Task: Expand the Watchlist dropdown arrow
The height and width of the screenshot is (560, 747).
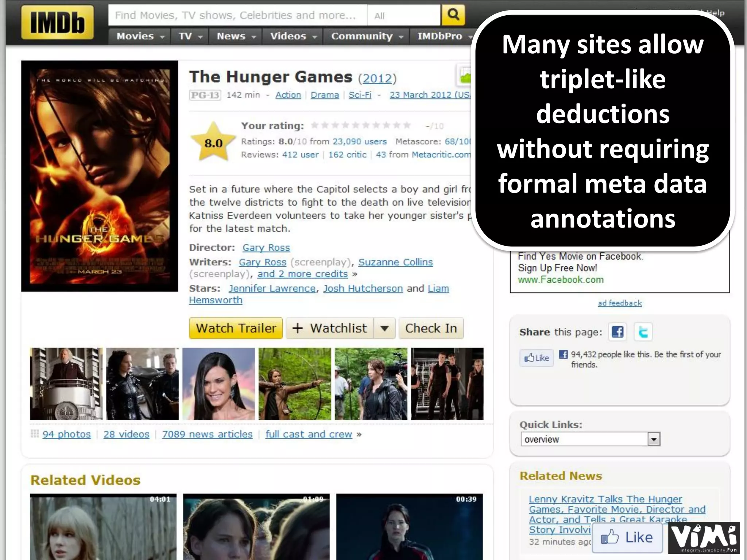Action: point(384,328)
